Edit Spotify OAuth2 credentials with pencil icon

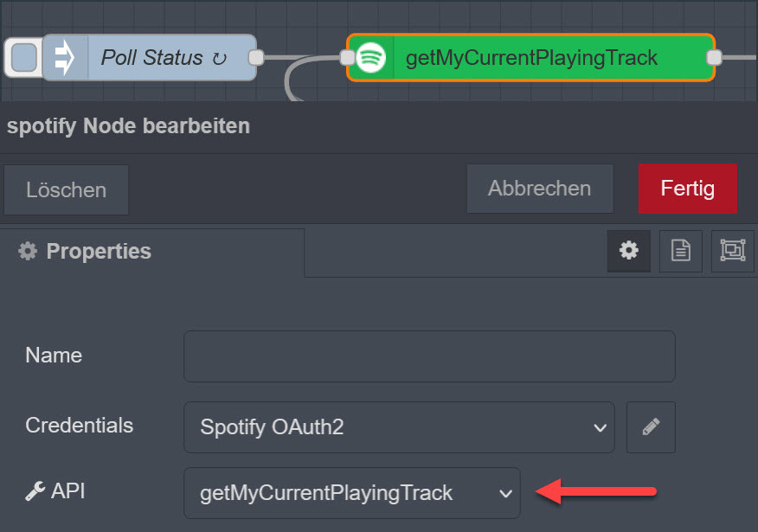(651, 427)
